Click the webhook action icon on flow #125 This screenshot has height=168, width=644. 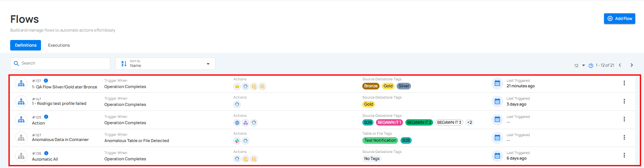click(246, 123)
